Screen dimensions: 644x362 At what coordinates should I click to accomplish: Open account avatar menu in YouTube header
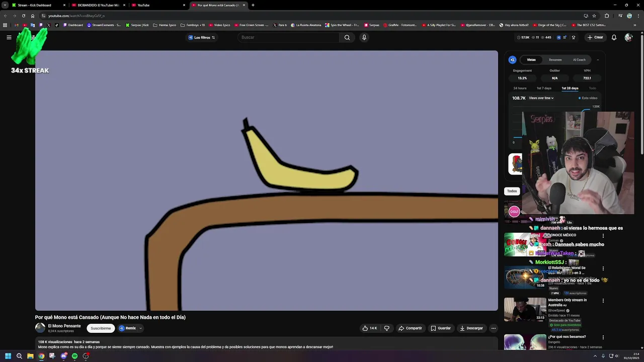tap(628, 37)
